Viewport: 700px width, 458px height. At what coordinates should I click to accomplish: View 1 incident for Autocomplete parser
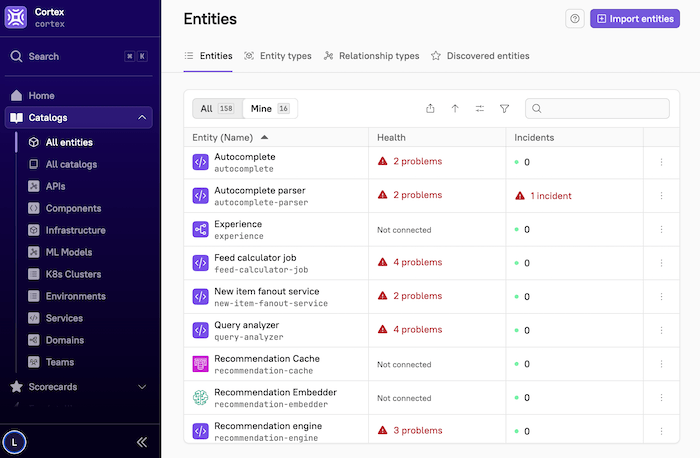click(x=543, y=196)
